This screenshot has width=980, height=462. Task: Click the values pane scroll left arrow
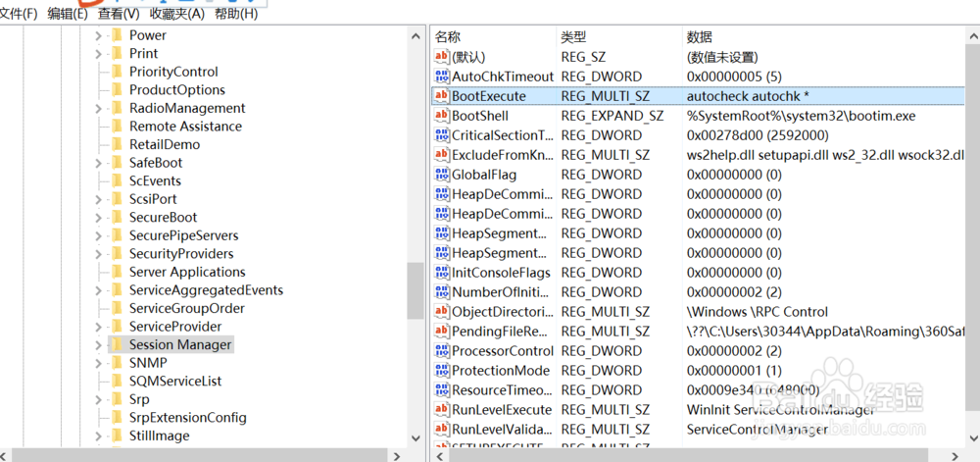(440, 456)
